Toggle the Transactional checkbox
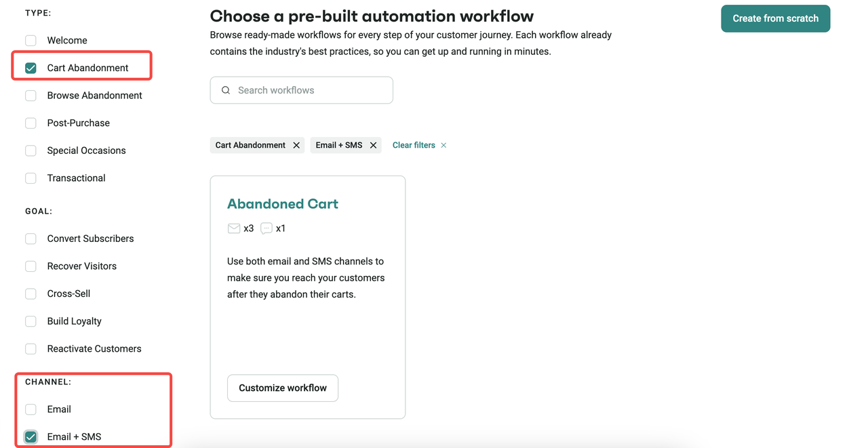This screenshot has height=448, width=868. point(31,178)
